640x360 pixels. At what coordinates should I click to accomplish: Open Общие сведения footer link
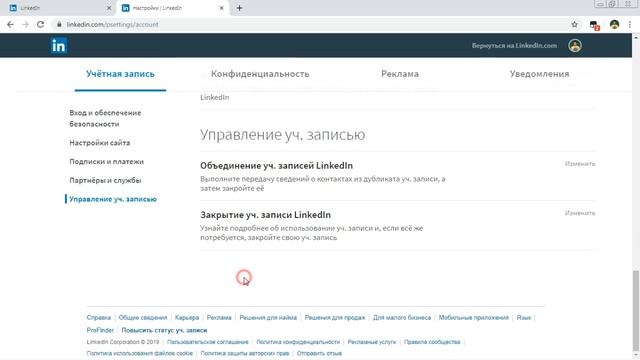click(x=143, y=318)
